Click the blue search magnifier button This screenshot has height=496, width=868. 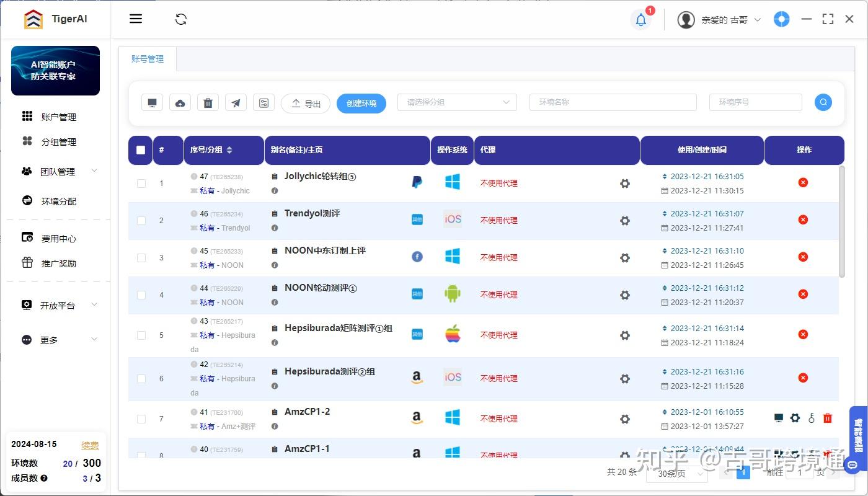tap(823, 102)
